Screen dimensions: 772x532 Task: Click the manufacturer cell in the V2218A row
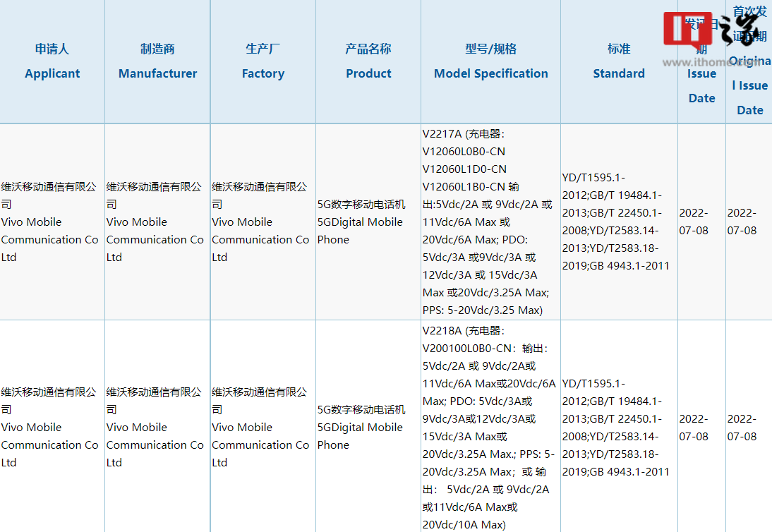(157, 427)
